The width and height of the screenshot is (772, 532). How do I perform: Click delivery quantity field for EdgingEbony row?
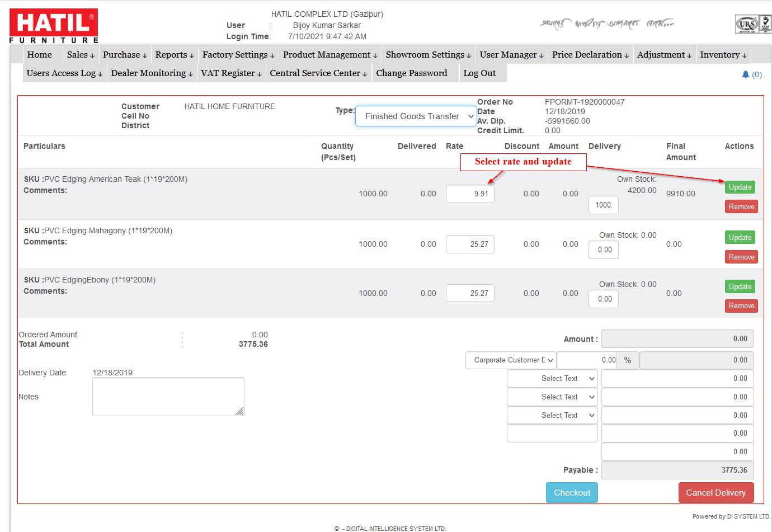coord(604,299)
